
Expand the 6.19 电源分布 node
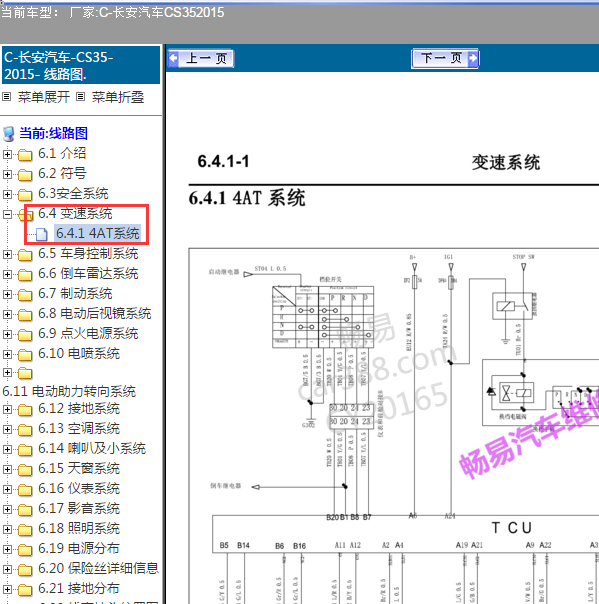(x=7, y=549)
